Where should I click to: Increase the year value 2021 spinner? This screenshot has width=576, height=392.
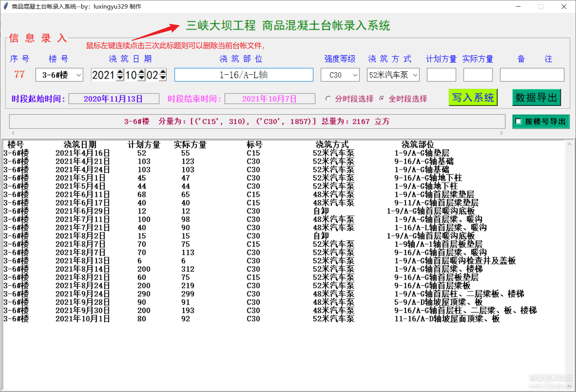coord(120,72)
